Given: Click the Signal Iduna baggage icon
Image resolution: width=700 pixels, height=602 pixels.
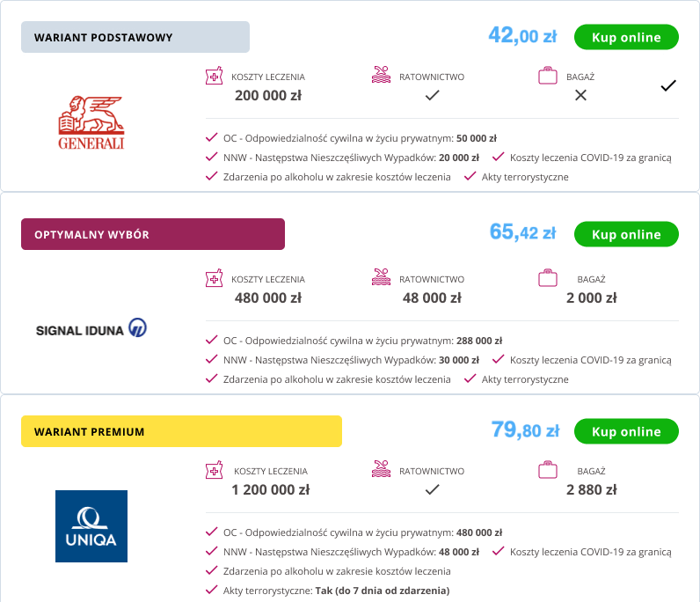Looking at the screenshot, I should 548,278.
